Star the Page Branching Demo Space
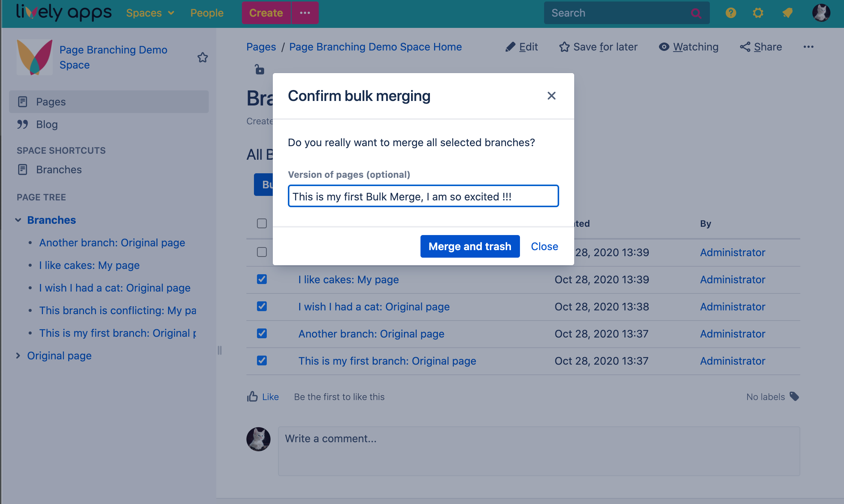Screen dimensions: 844x504 (203, 57)
